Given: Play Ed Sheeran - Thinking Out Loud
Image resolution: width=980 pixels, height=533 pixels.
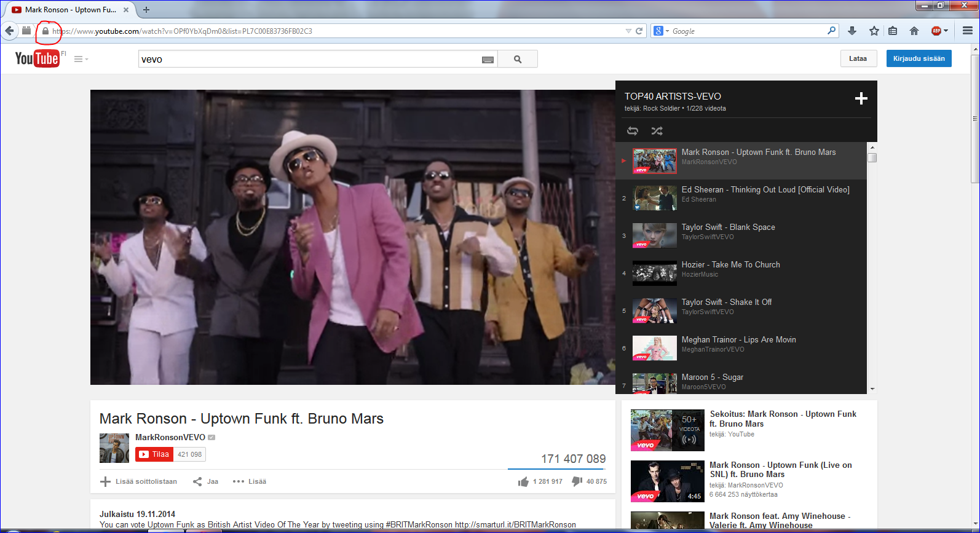Looking at the screenshot, I should pyautogui.click(x=741, y=199).
